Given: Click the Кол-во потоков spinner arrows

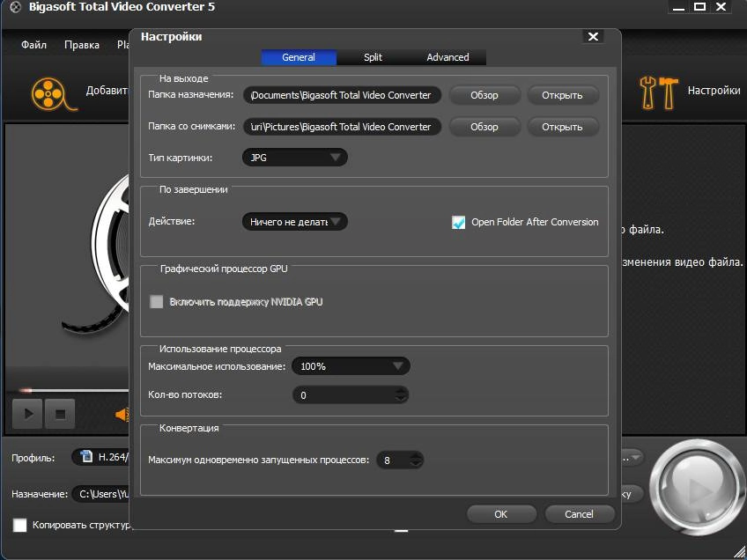Looking at the screenshot, I should click(402, 394).
